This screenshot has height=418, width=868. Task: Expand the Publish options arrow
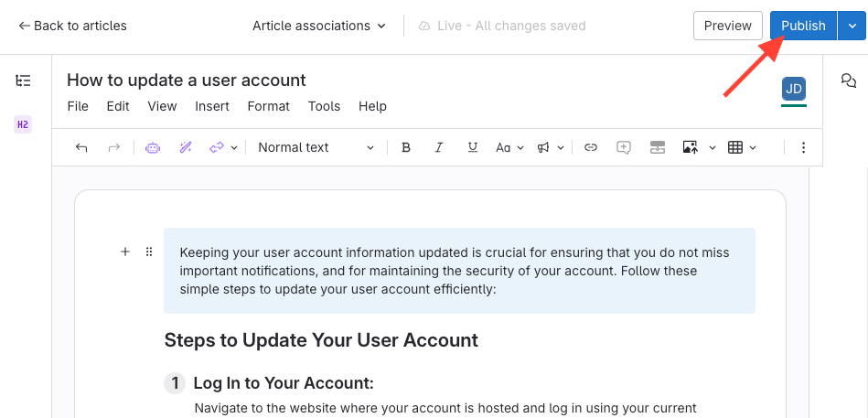pyautogui.click(x=852, y=26)
